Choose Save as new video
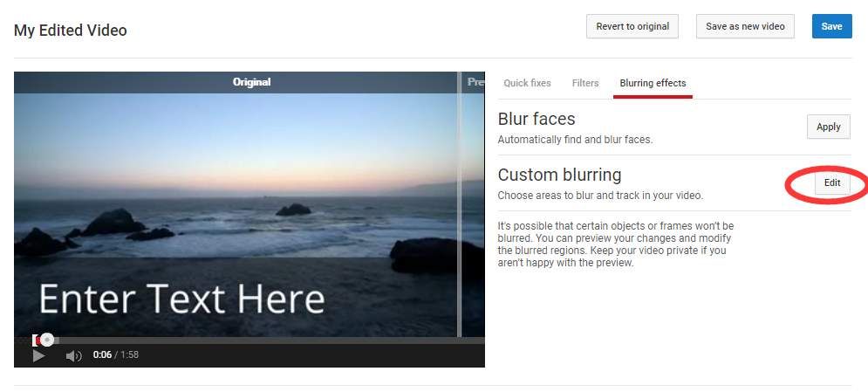This screenshot has height=392, width=868. [745, 26]
